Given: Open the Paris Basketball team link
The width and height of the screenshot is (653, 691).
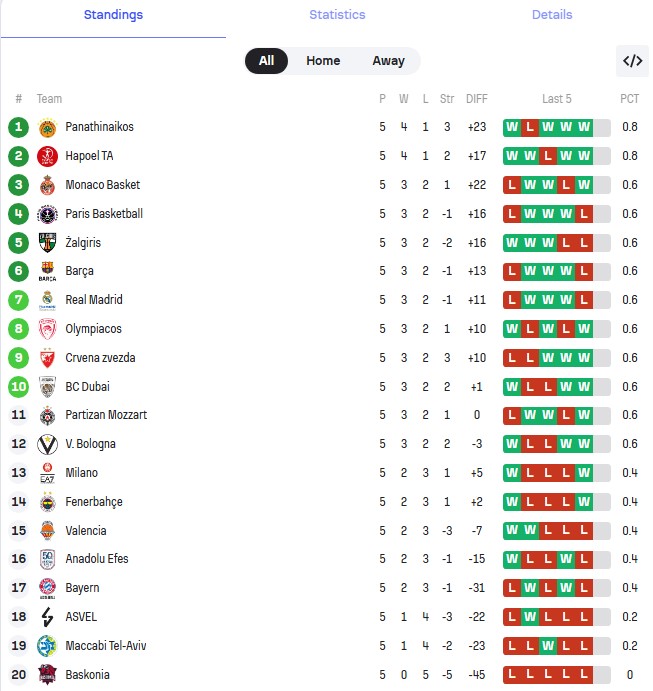Looking at the screenshot, I should pos(104,214).
